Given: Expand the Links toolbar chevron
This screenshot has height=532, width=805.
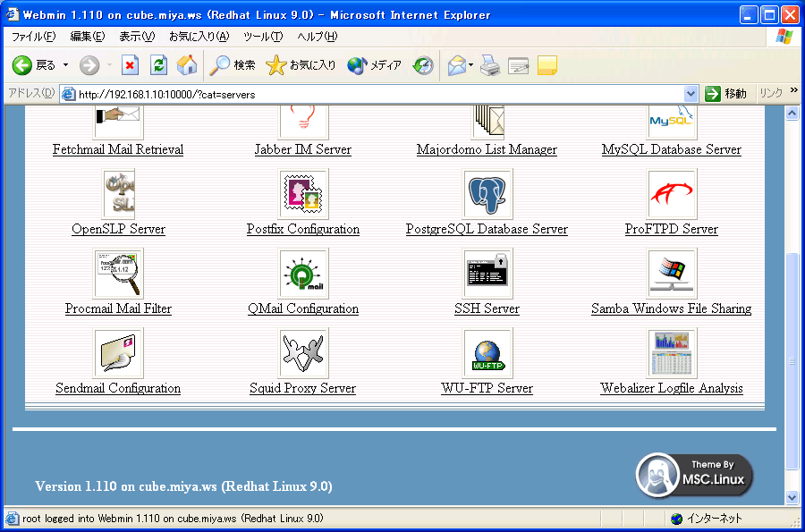Looking at the screenshot, I should point(793,90).
